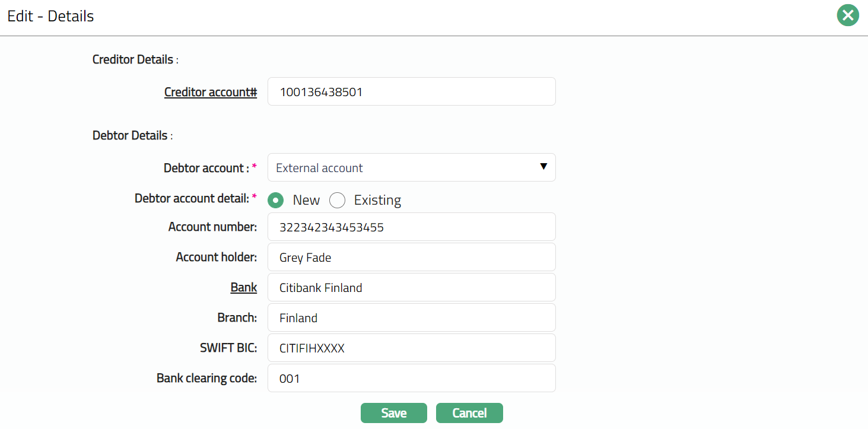Click into the Account holder field
The height and width of the screenshot is (429, 868).
tap(411, 258)
